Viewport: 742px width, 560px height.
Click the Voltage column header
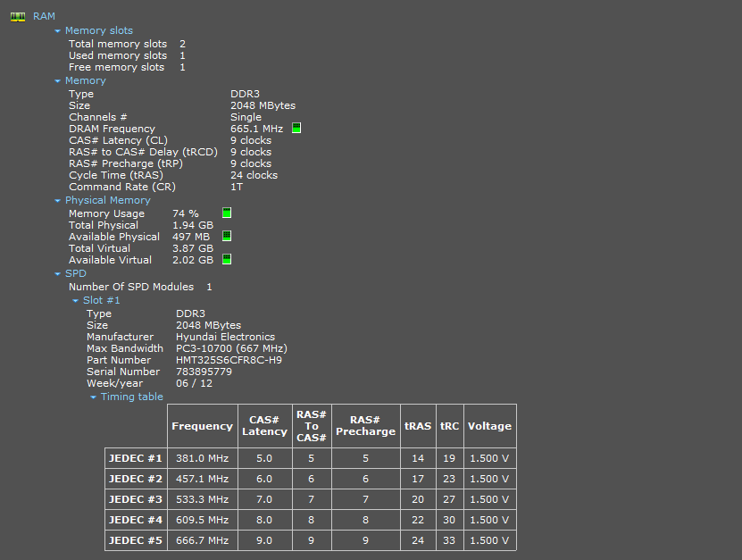click(489, 426)
